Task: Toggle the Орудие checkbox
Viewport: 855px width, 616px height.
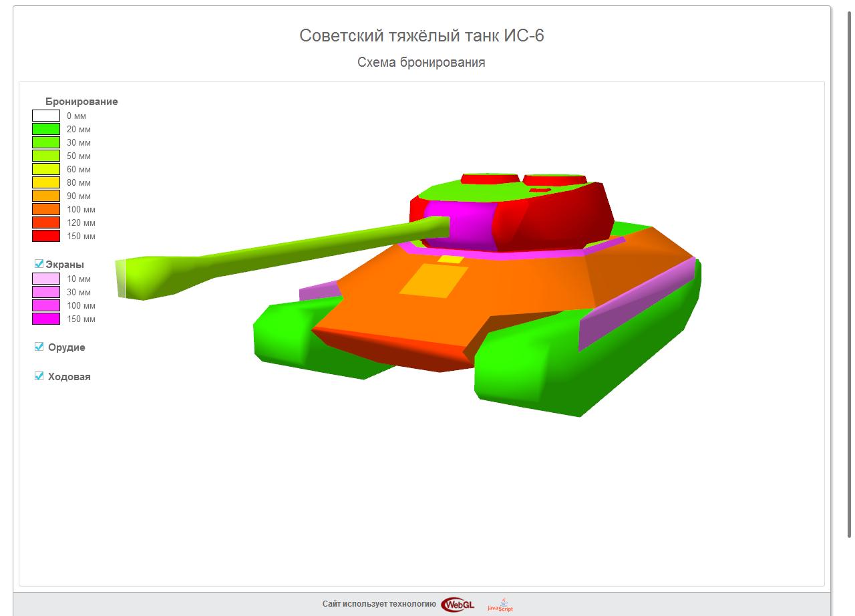Action: [x=39, y=347]
